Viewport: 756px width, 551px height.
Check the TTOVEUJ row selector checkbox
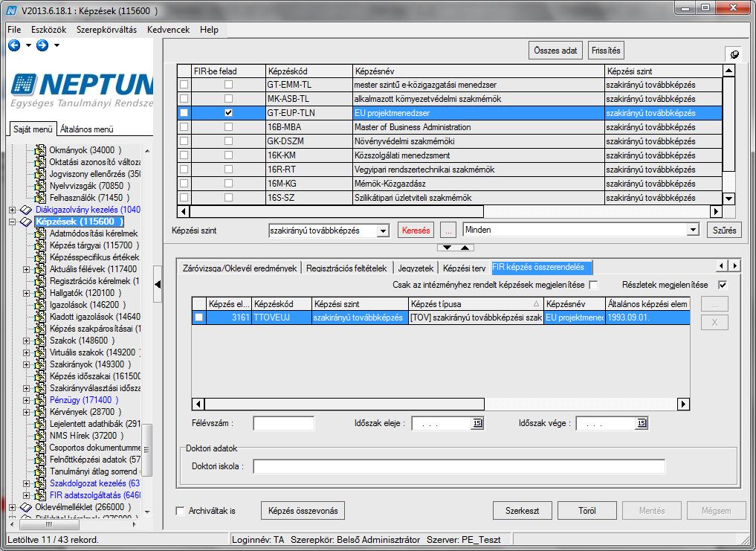198,318
